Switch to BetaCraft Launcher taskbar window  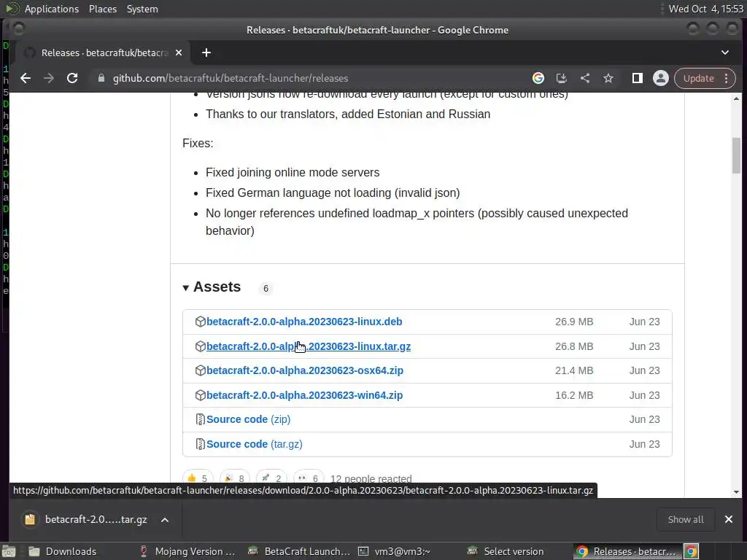[298, 551]
